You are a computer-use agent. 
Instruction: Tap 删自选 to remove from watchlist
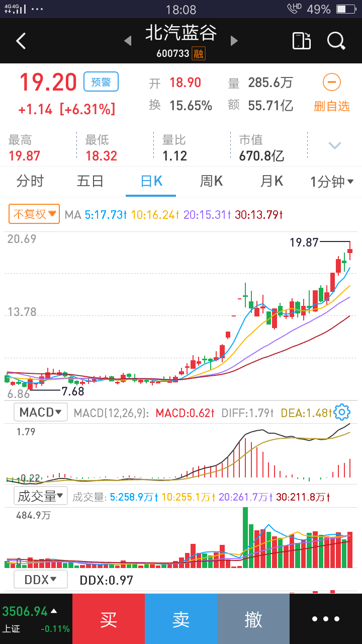pyautogui.click(x=331, y=106)
